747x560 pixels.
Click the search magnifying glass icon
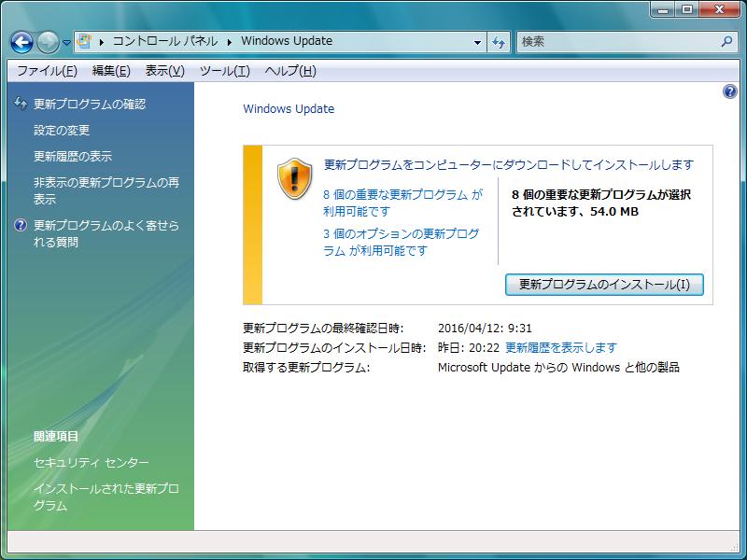(727, 42)
